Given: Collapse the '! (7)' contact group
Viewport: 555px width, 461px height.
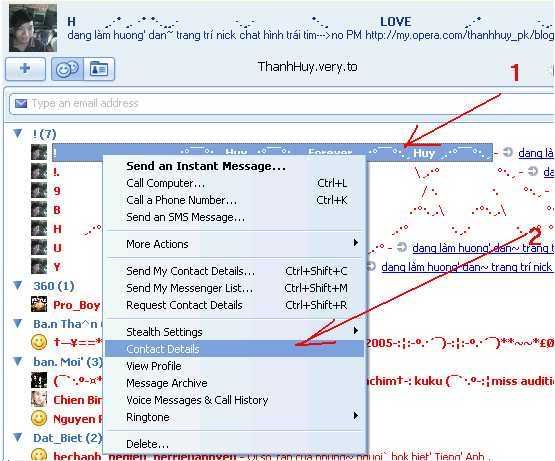Looking at the screenshot, I should point(18,133).
